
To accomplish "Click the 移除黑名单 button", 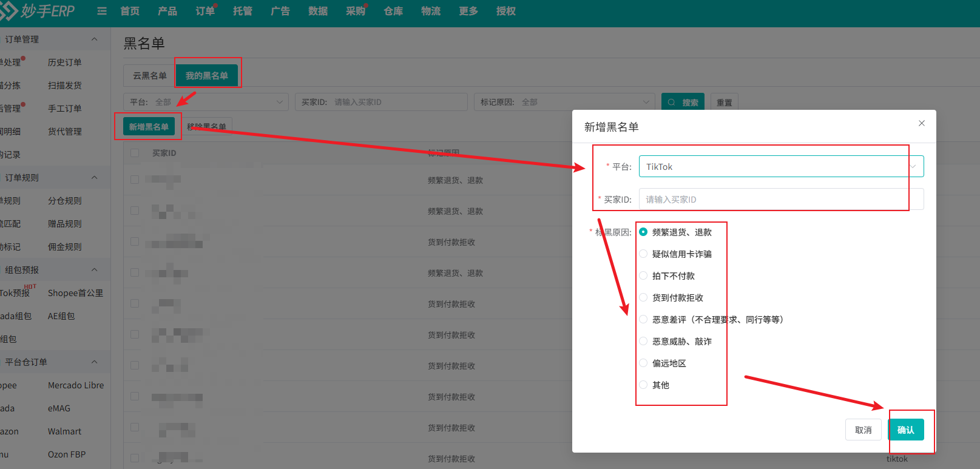I will (x=206, y=126).
